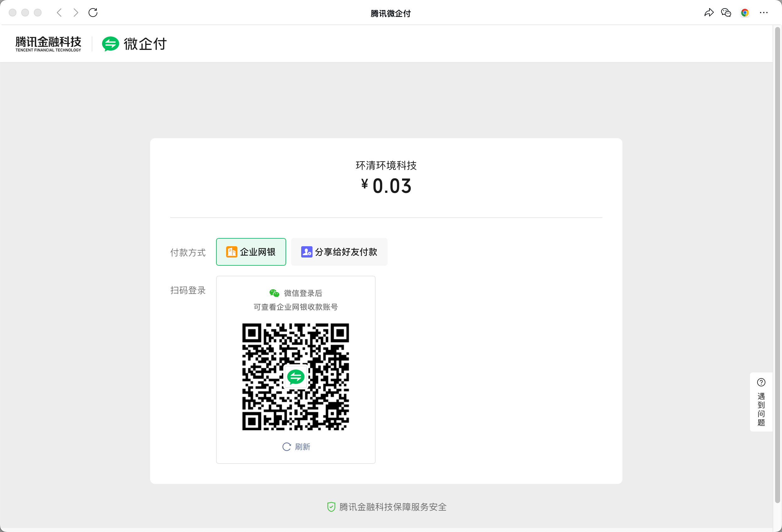The height and width of the screenshot is (532, 782).
Task: Click the vertical page scrollbar
Action: (x=777, y=265)
